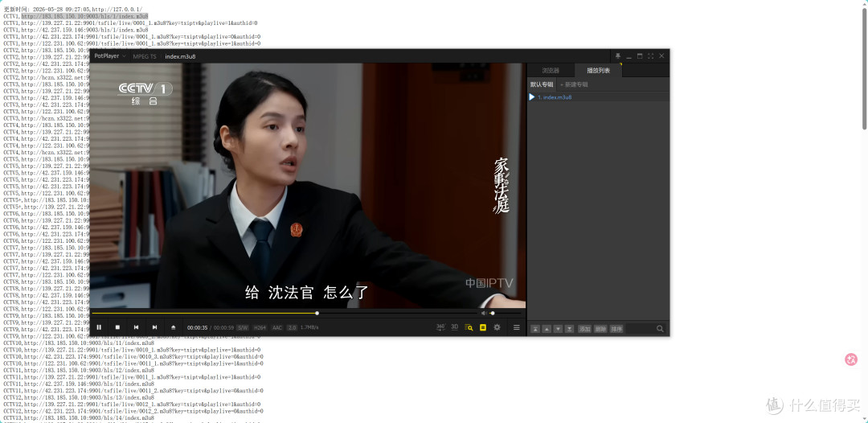Skip to next track in PotPlayer

pyautogui.click(x=155, y=327)
